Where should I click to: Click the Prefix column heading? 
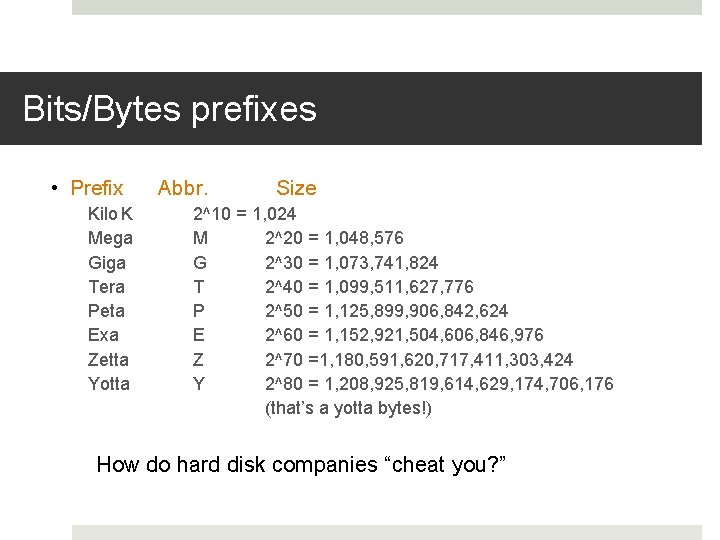pos(97,188)
